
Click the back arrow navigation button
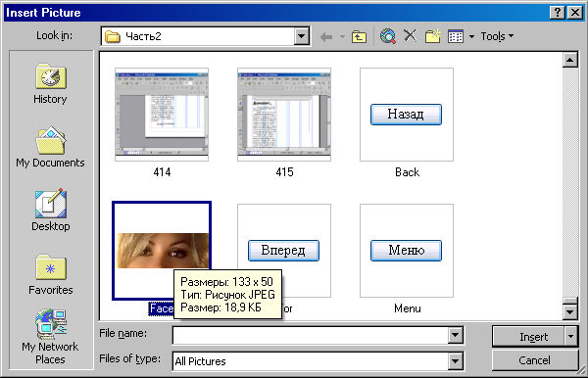326,36
